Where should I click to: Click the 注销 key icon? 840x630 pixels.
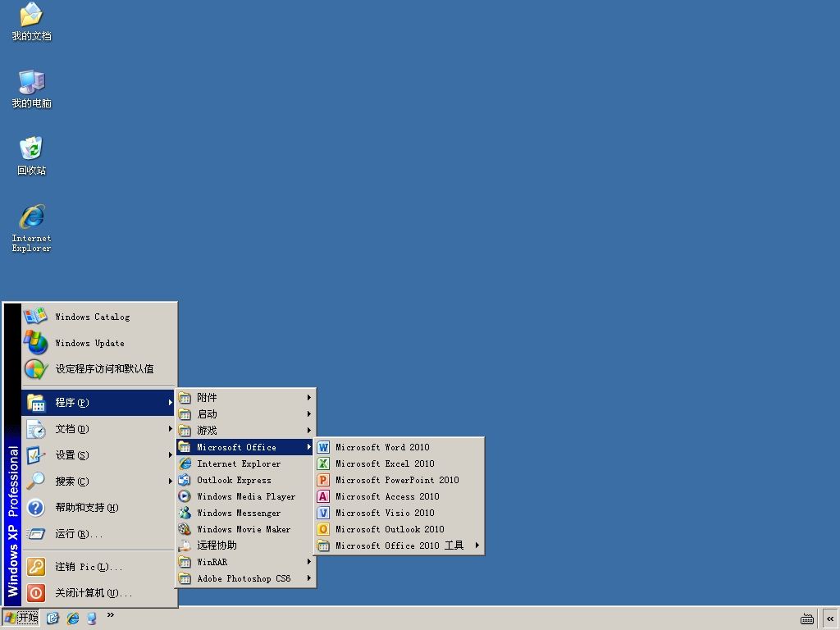tap(36, 566)
